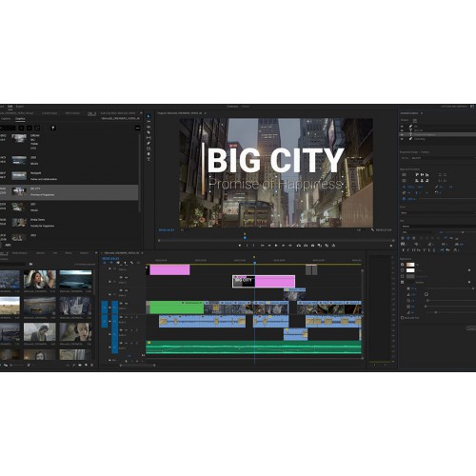Open the Pin To dropdown
Screen dimensions: 476x476
[x=444, y=158]
